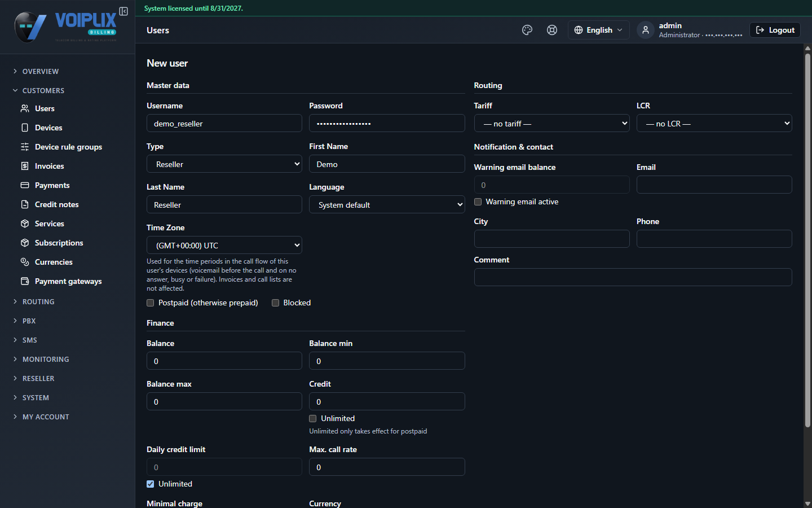Viewport: 812px width, 508px height.
Task: Click the Logout button
Action: [x=775, y=30]
